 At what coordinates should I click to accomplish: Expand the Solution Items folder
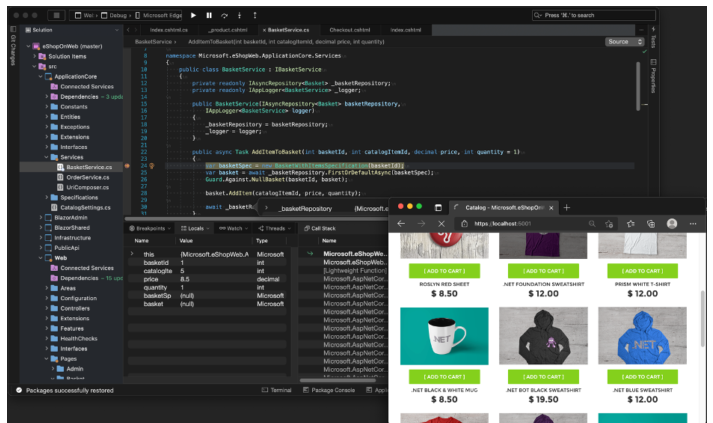(35, 56)
